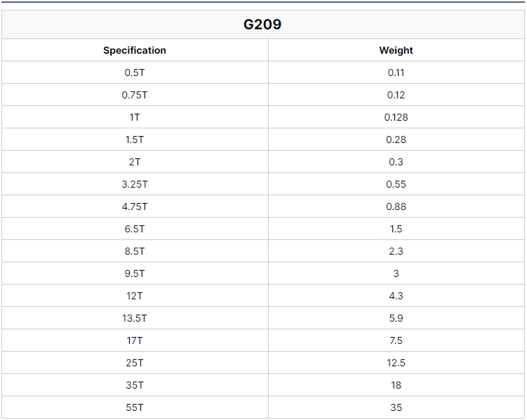
Task: Click the 0.128 weight value
Action: (x=396, y=117)
